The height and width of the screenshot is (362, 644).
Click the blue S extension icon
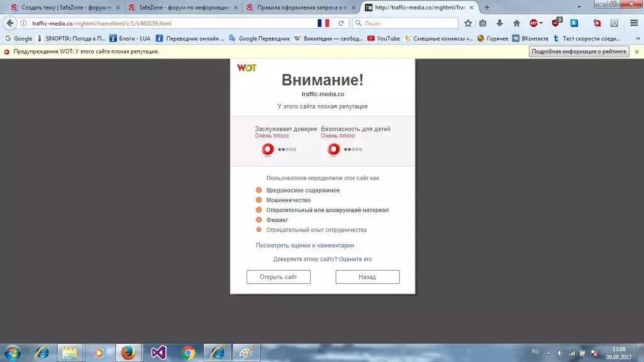(574, 23)
